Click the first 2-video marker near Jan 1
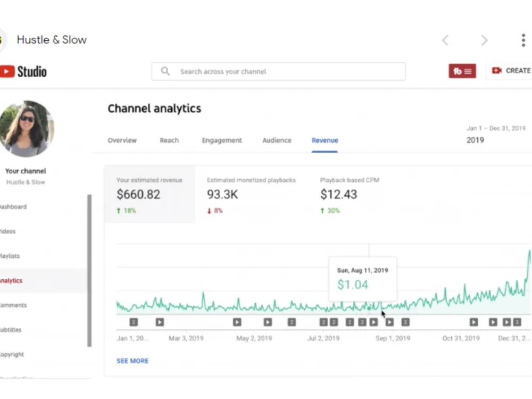The width and height of the screenshot is (532, 399). click(134, 322)
